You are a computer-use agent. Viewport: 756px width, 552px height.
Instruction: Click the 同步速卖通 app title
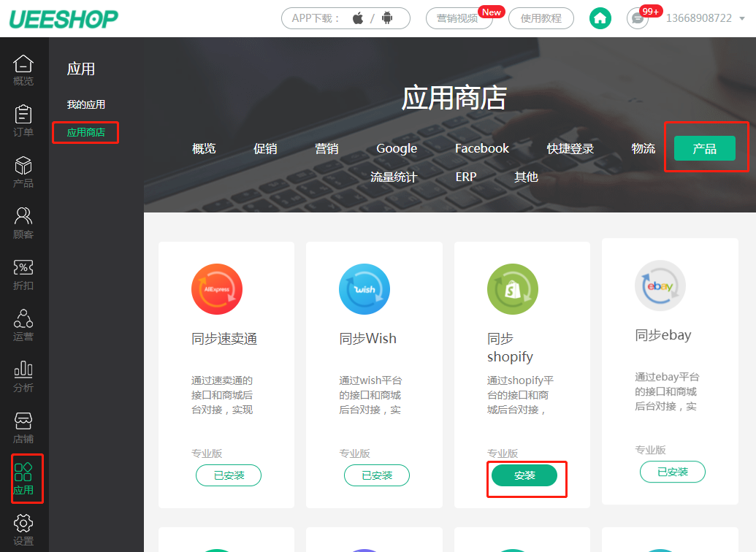pyautogui.click(x=224, y=339)
